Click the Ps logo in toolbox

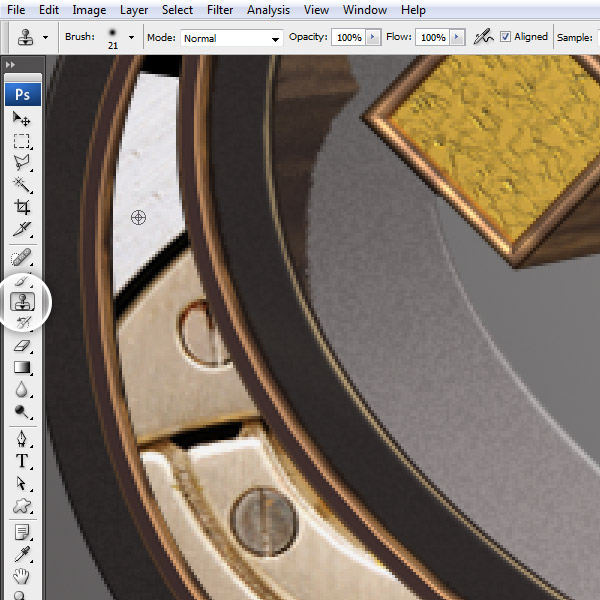click(23, 94)
